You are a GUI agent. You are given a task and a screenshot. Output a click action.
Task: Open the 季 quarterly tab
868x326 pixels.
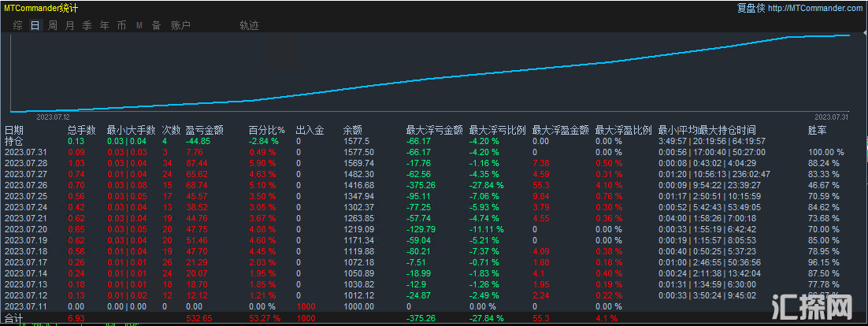click(87, 25)
